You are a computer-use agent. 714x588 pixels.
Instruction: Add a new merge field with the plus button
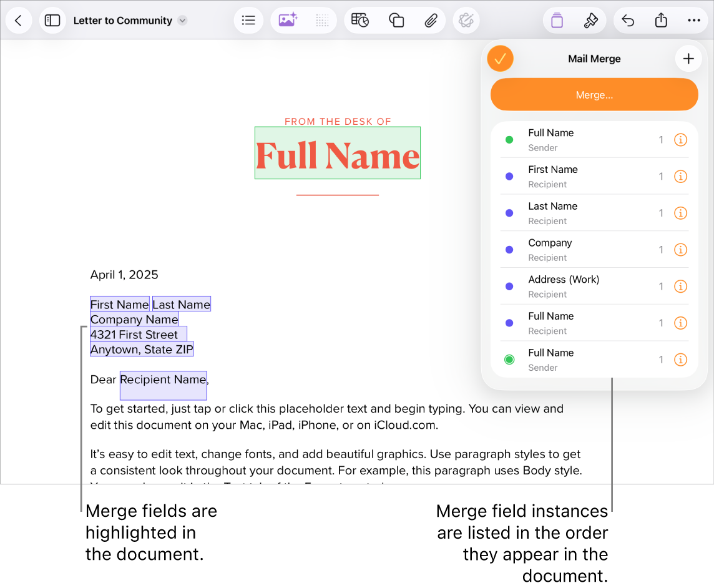[688, 58]
